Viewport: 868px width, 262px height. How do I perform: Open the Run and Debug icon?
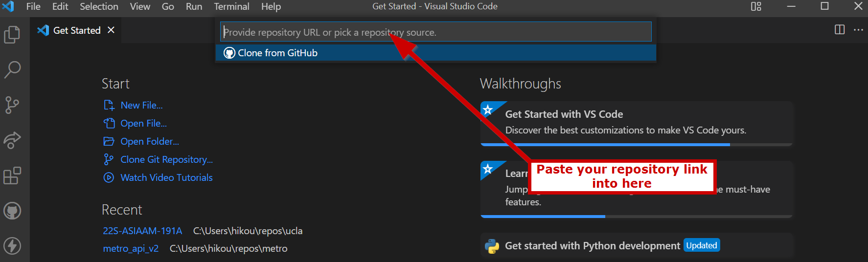click(x=12, y=140)
